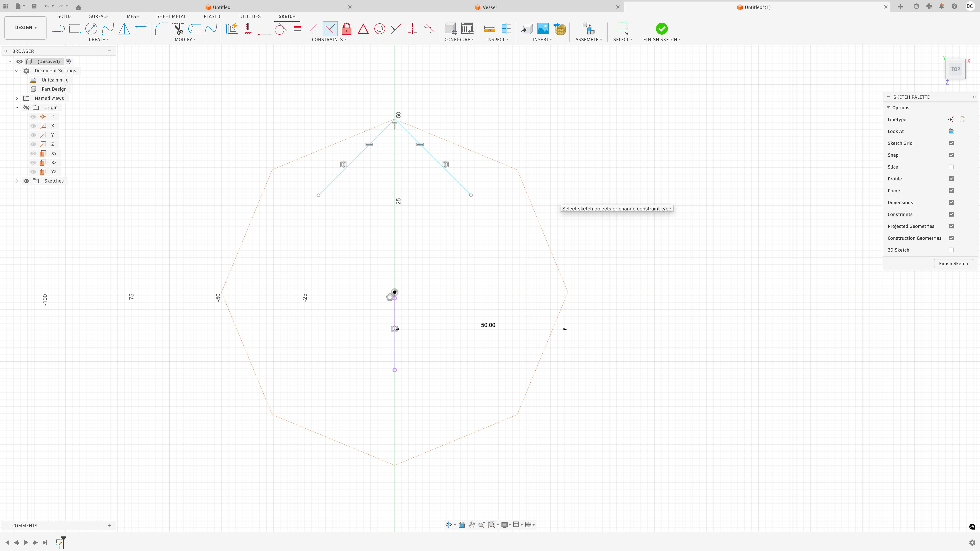Click the 50.00 dimension value
The height and width of the screenshot is (551, 980).
(x=488, y=325)
